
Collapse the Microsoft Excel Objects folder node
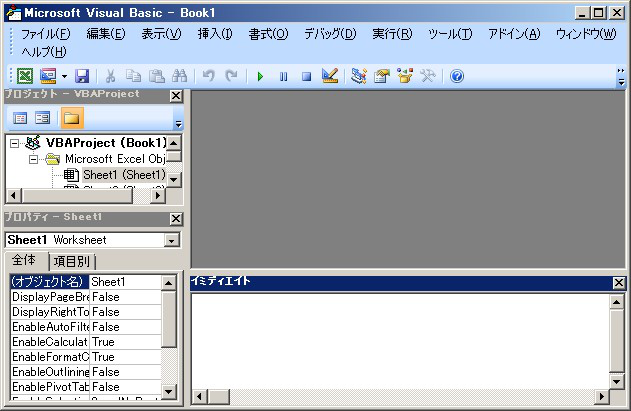click(33, 159)
